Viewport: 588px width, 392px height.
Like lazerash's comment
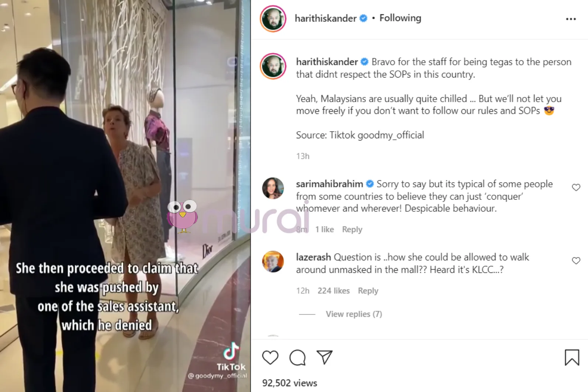pos(576,261)
